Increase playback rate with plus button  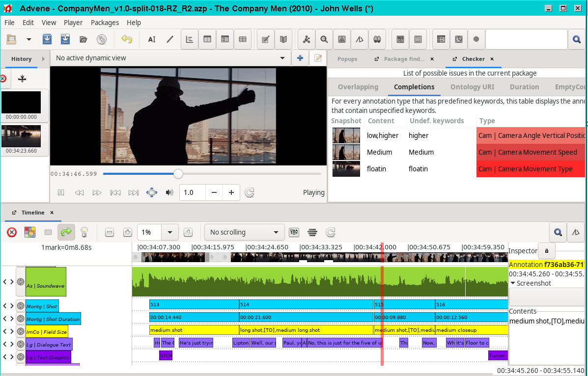click(231, 193)
